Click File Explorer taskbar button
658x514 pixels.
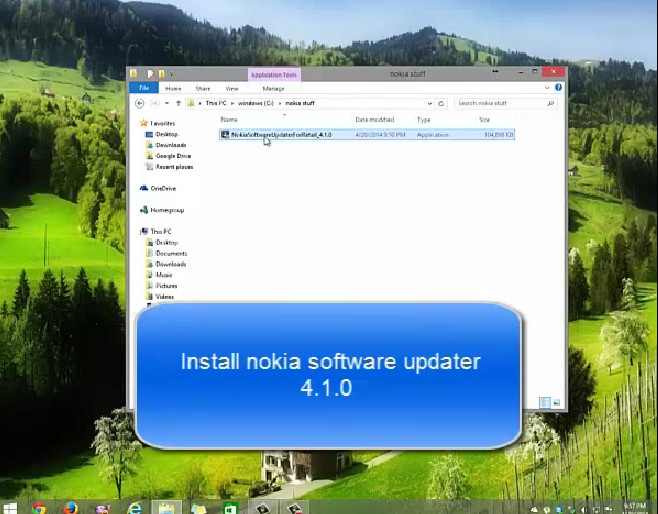(167, 508)
